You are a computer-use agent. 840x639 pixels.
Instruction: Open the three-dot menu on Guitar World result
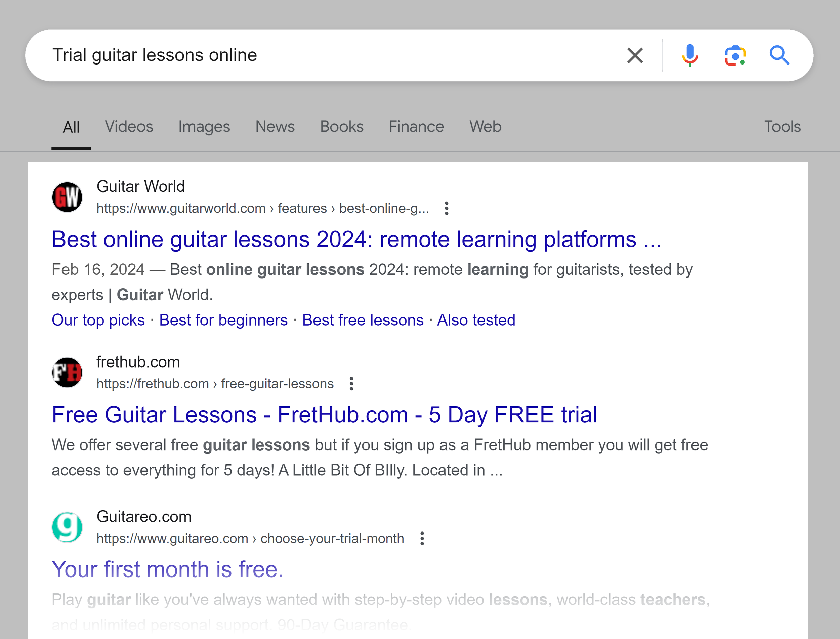click(446, 208)
